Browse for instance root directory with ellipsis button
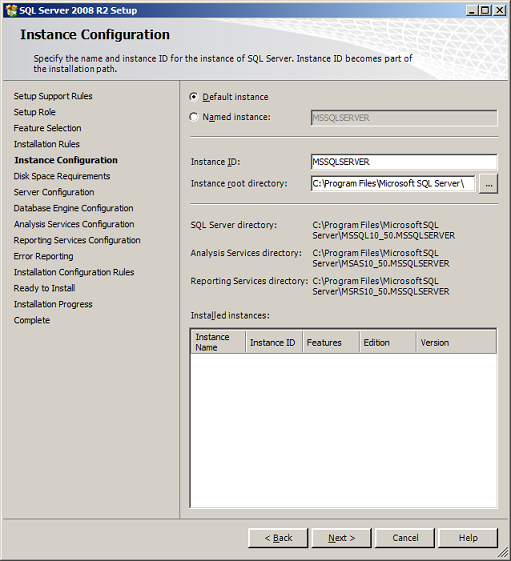Image resolution: width=511 pixels, height=561 pixels. (488, 184)
